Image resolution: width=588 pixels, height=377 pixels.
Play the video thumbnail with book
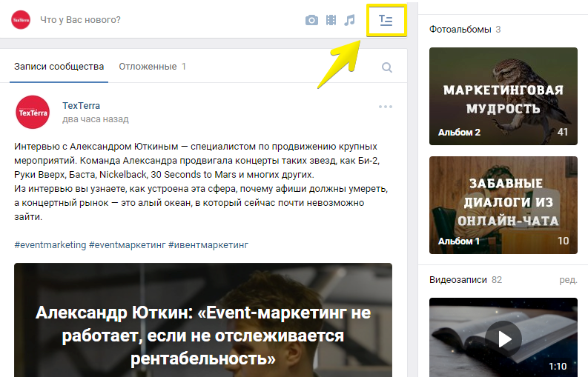(x=503, y=338)
